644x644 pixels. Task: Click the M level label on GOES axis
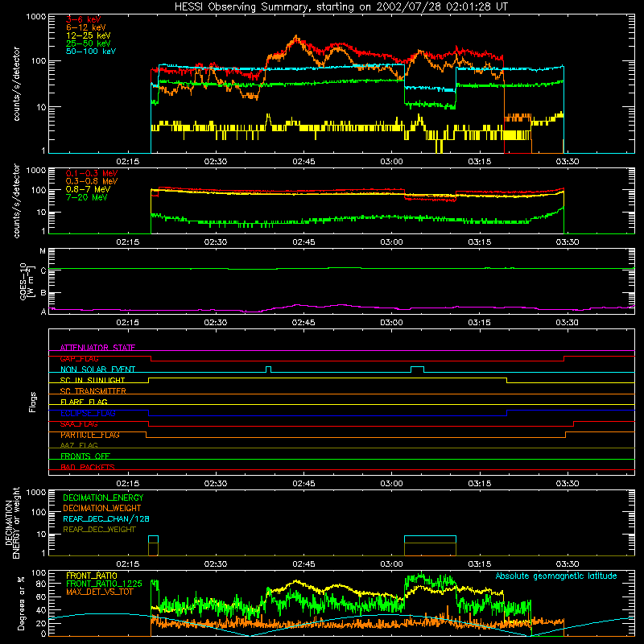point(43,251)
